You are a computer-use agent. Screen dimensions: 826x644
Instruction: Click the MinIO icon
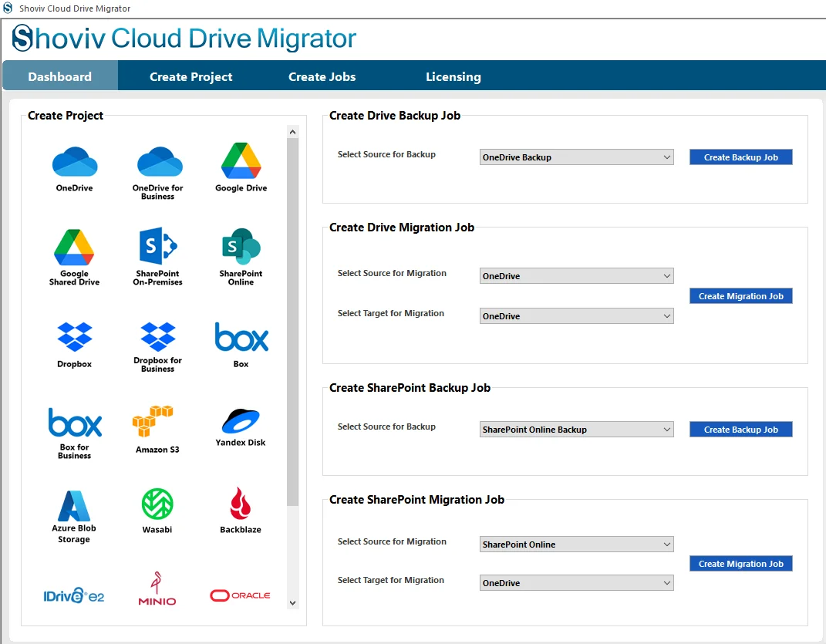point(157,588)
